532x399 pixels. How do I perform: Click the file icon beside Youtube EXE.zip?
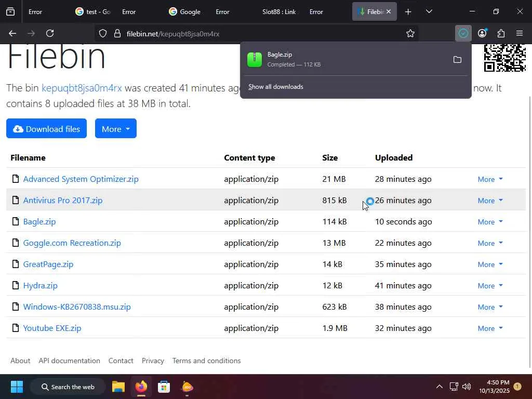click(x=15, y=328)
